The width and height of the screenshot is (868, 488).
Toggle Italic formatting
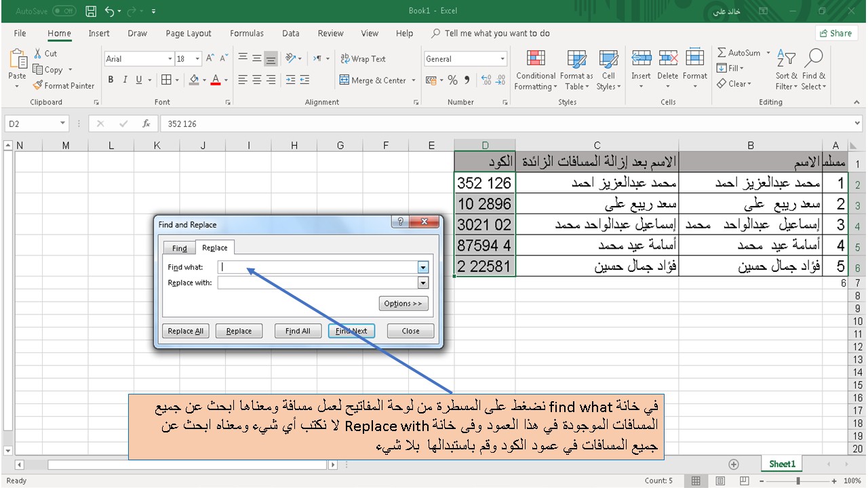point(124,79)
